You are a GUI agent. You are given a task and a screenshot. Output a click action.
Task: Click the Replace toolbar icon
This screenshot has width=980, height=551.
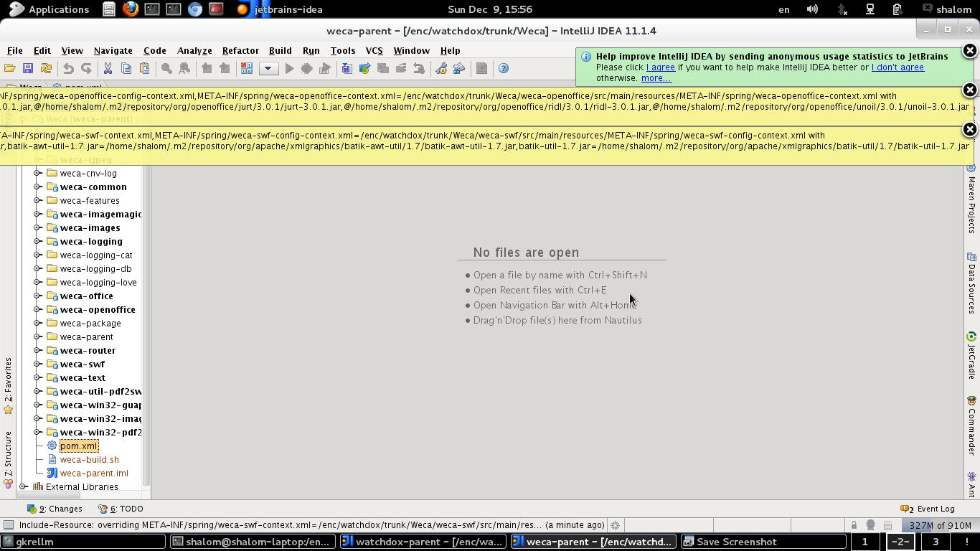(x=184, y=68)
